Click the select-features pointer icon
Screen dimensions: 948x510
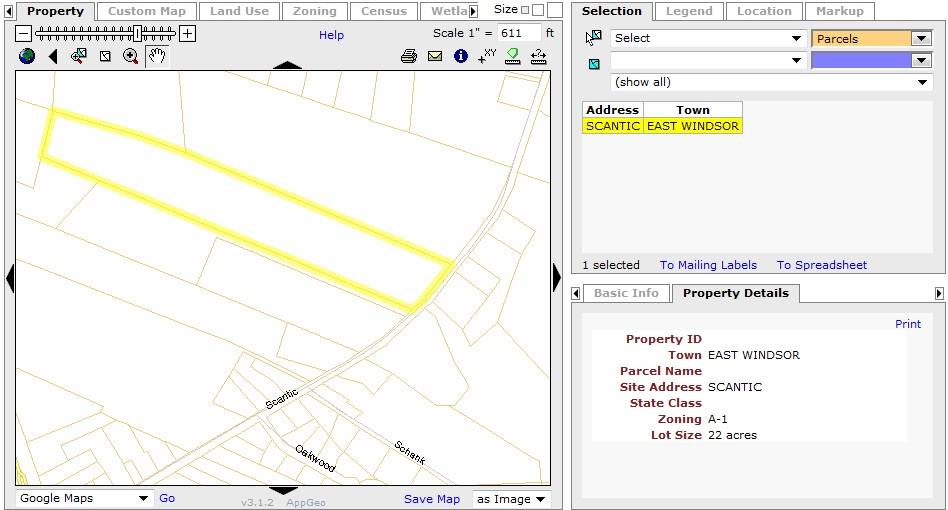pyautogui.click(x=594, y=38)
